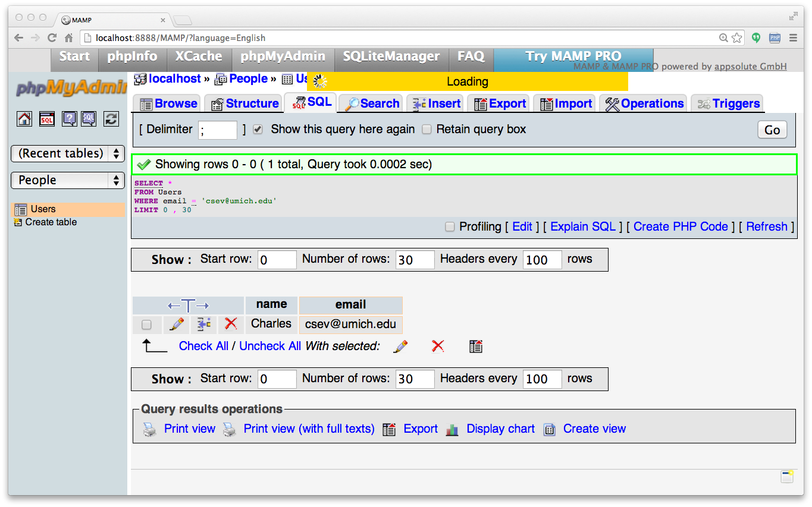Click the Explain SQL link
This screenshot has width=812, height=507.
click(x=583, y=226)
